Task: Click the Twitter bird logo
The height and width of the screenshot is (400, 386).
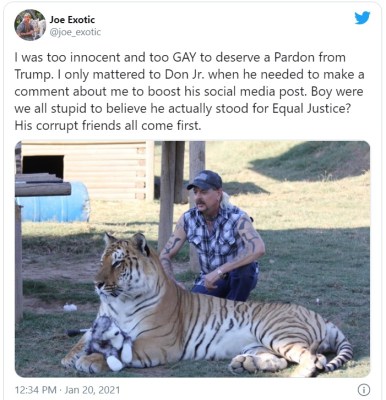Action: coord(362,18)
